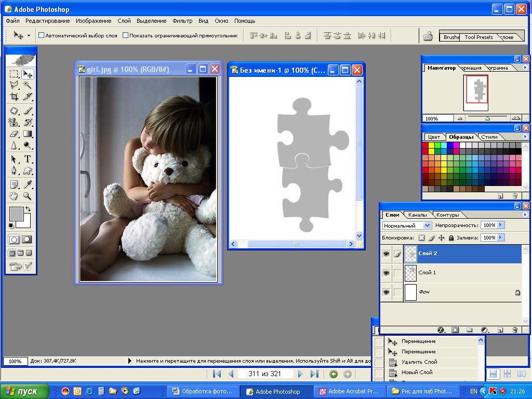Select the Slice tool
Screen dimensions: 532x399
click(27, 97)
